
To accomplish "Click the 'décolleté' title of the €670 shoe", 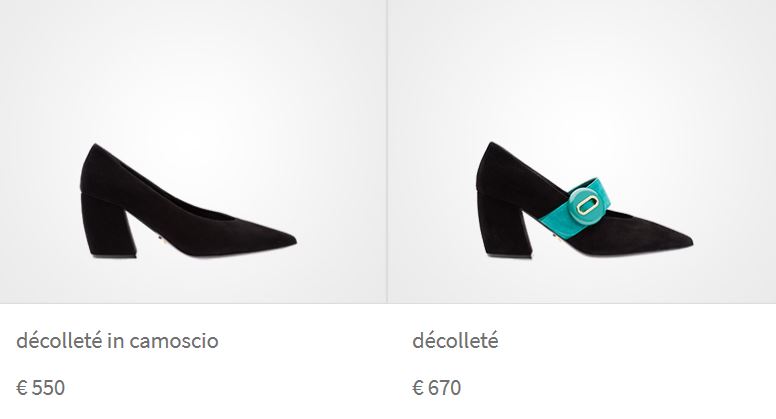I will click(x=455, y=341).
